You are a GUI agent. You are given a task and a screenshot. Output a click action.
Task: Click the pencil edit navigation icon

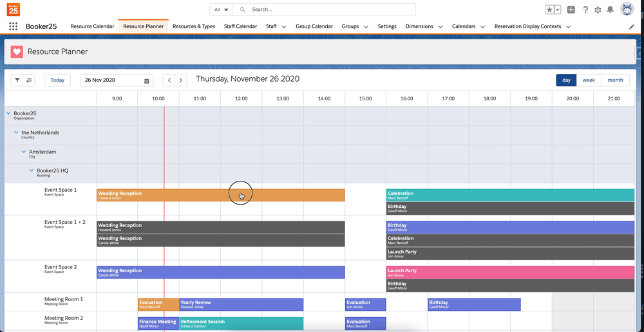click(x=632, y=26)
